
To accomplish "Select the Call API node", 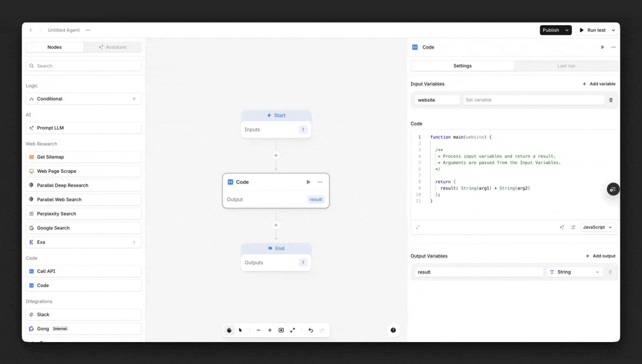I will point(84,271).
